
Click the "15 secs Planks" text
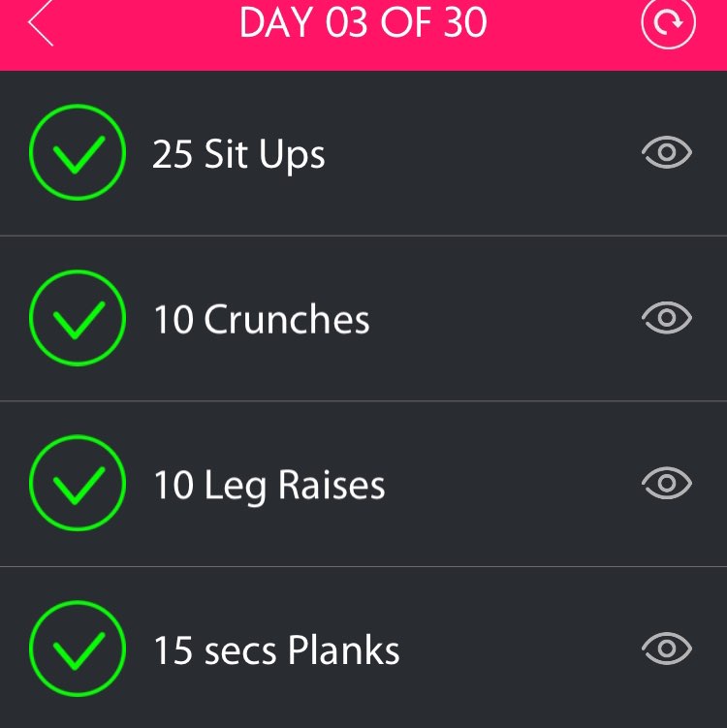tap(276, 650)
